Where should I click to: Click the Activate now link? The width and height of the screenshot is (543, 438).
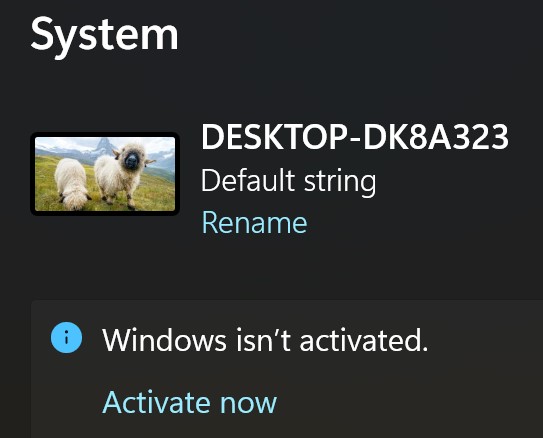click(189, 402)
